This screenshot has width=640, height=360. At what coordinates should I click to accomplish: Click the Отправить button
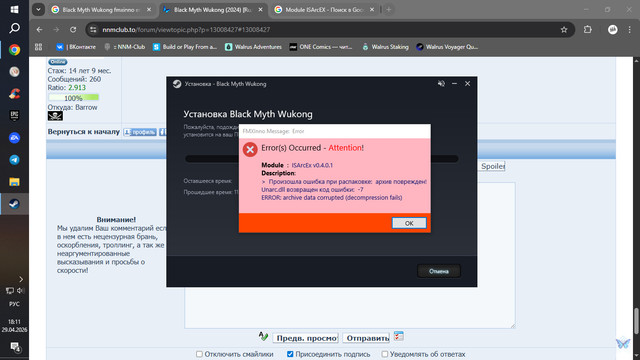pyautogui.click(x=367, y=338)
